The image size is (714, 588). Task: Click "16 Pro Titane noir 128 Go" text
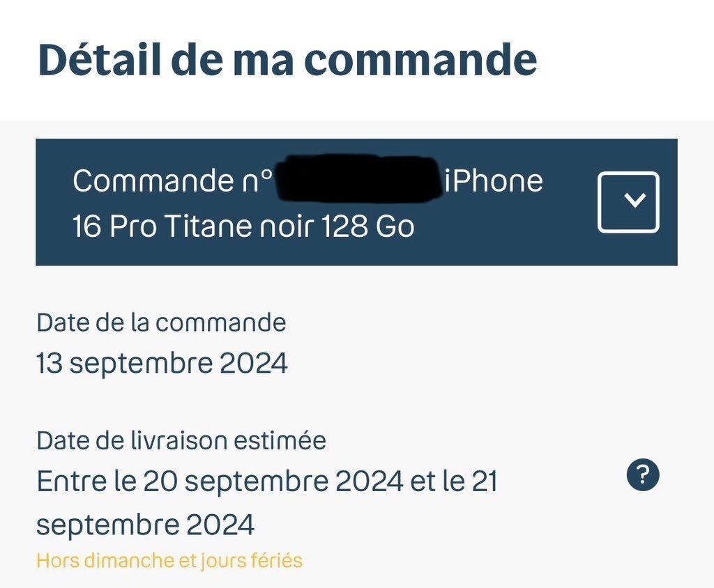(x=243, y=226)
